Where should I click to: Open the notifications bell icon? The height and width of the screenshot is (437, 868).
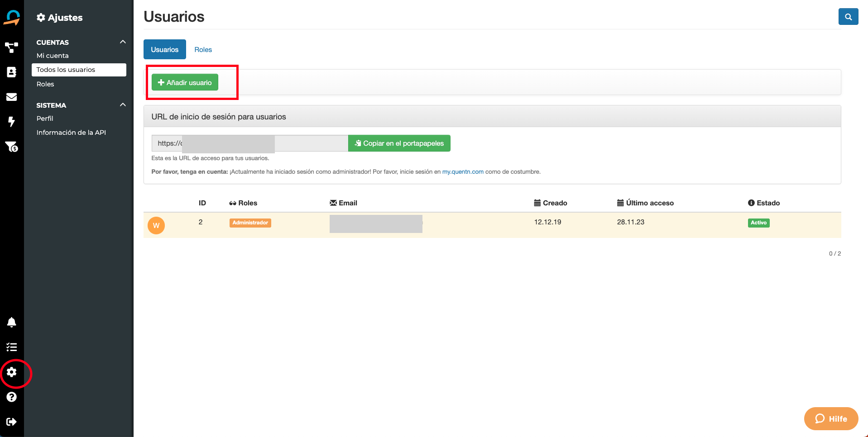tap(12, 322)
